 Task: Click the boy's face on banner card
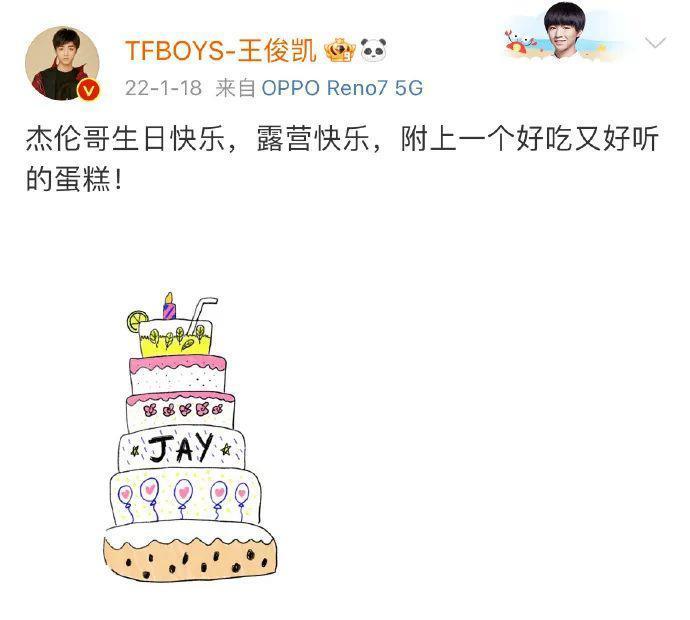pyautogui.click(x=565, y=31)
